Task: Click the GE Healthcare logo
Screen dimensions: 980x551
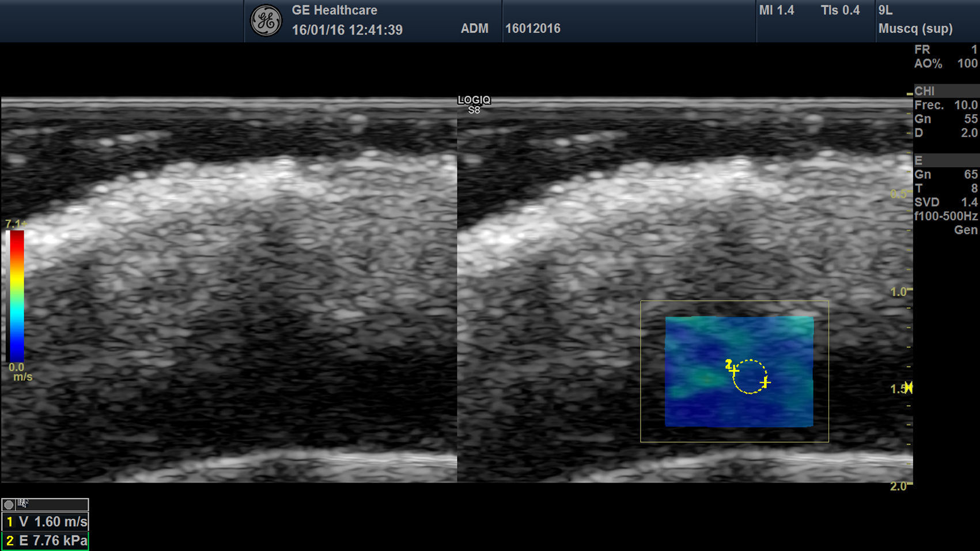Action: (266, 21)
